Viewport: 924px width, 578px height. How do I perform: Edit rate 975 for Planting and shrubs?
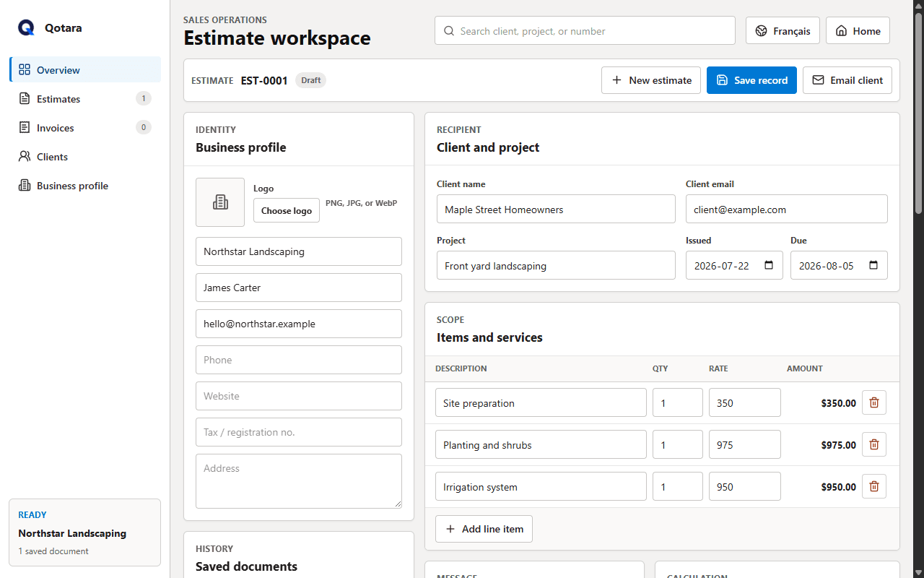(x=745, y=444)
